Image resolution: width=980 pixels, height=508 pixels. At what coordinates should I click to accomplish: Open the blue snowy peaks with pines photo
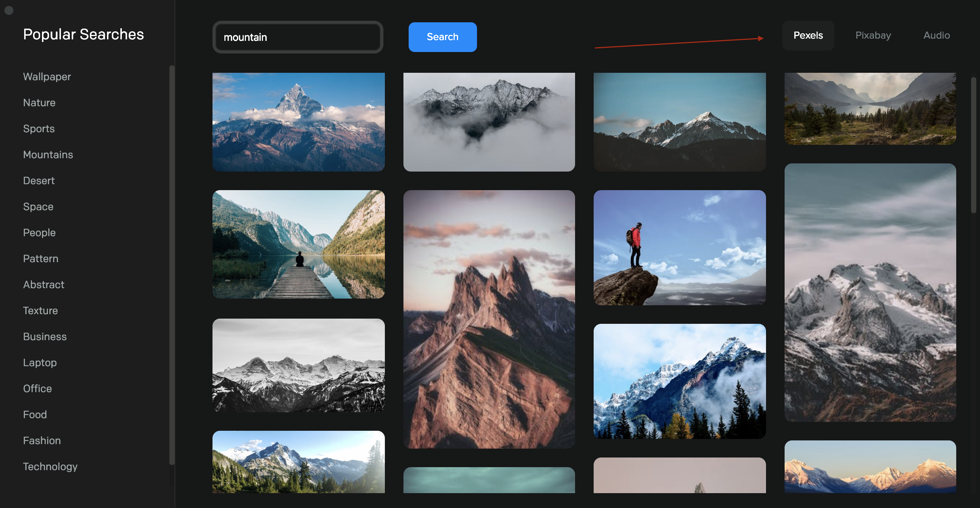coord(679,381)
